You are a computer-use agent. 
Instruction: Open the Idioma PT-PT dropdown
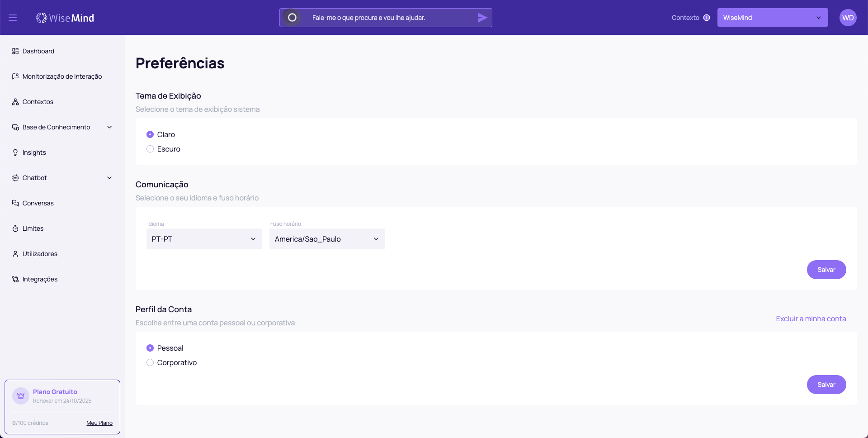[204, 239]
